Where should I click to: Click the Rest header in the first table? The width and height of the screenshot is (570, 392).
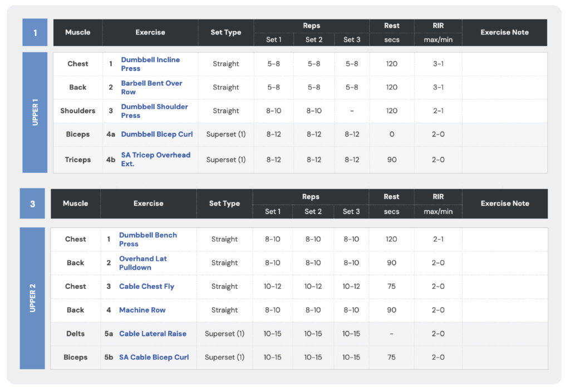pyautogui.click(x=391, y=26)
